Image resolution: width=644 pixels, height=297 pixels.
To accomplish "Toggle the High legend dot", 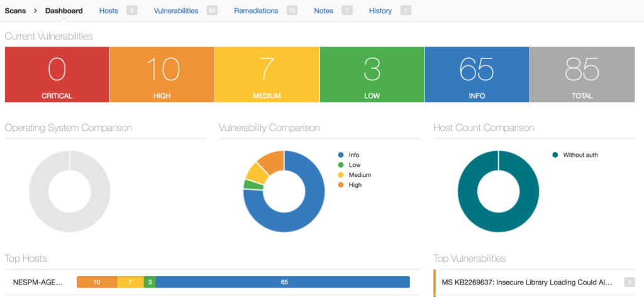I will [x=340, y=185].
